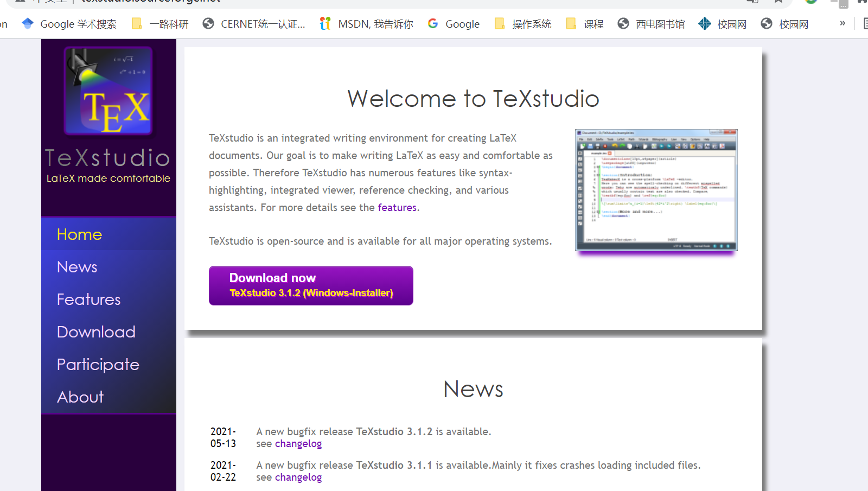This screenshot has width=868, height=491.
Task: Click the date 2021-05-13
Action: [x=224, y=437]
